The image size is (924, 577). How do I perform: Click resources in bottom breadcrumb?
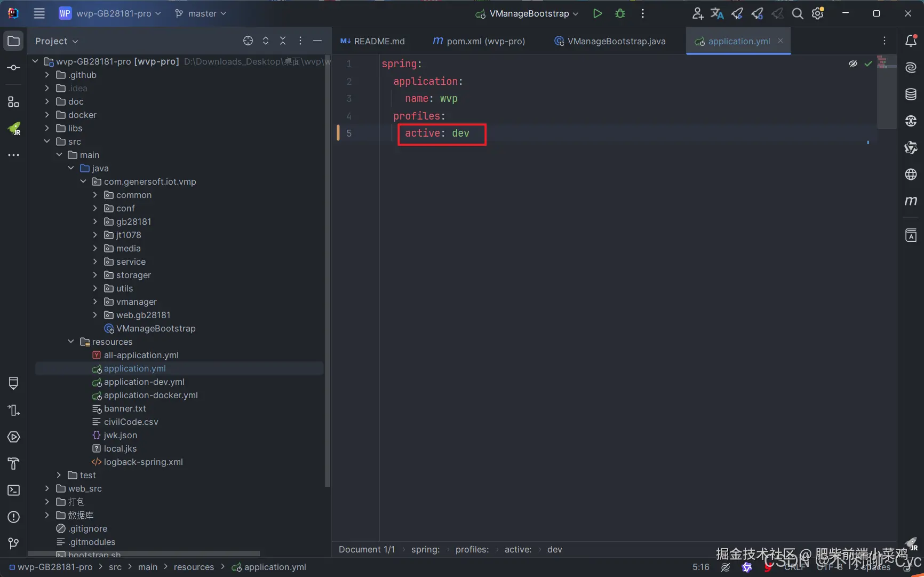pyautogui.click(x=194, y=567)
